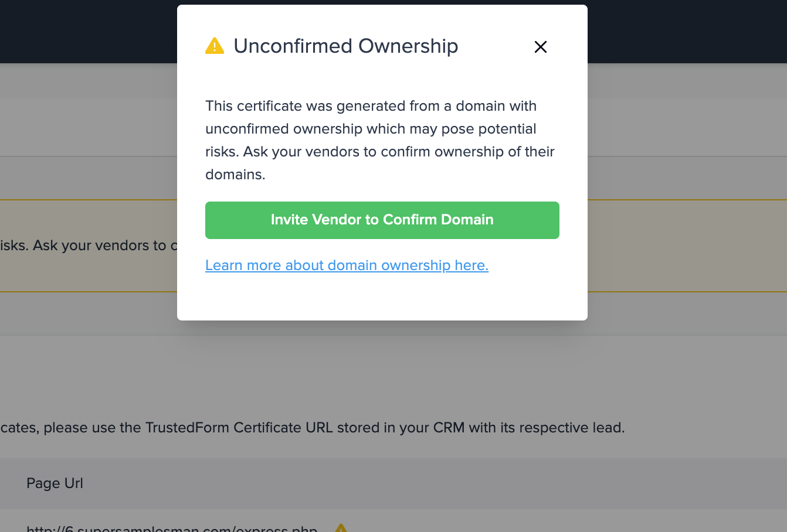The height and width of the screenshot is (532, 787).
Task: Close the Unconfirmed Ownership dialog with X
Action: [541, 47]
